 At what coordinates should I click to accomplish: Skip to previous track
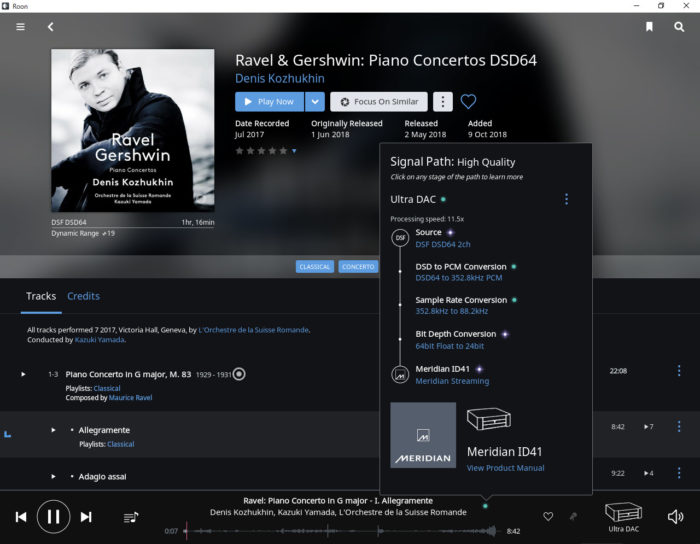click(x=21, y=517)
